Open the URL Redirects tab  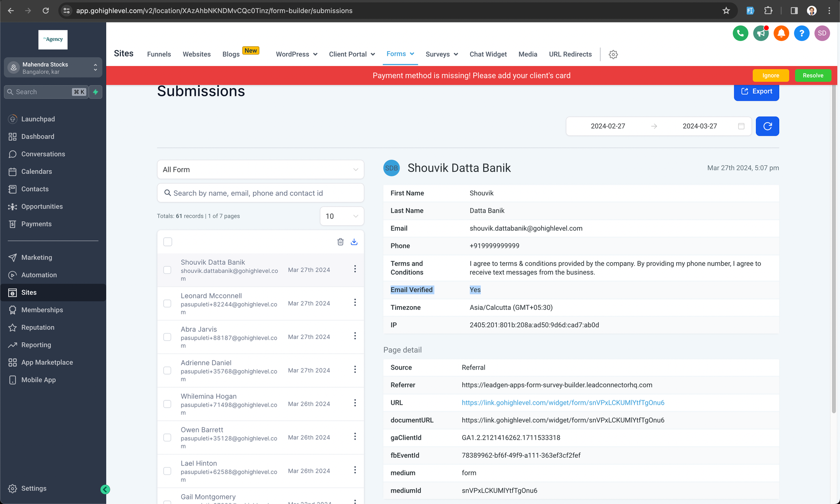point(570,54)
